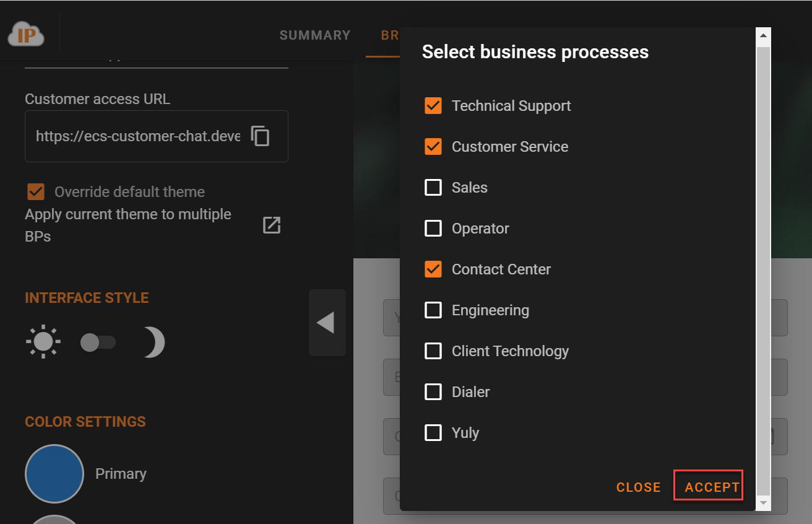Uncheck Override default theme checkbox
Screen dimensions: 812x524
point(36,192)
